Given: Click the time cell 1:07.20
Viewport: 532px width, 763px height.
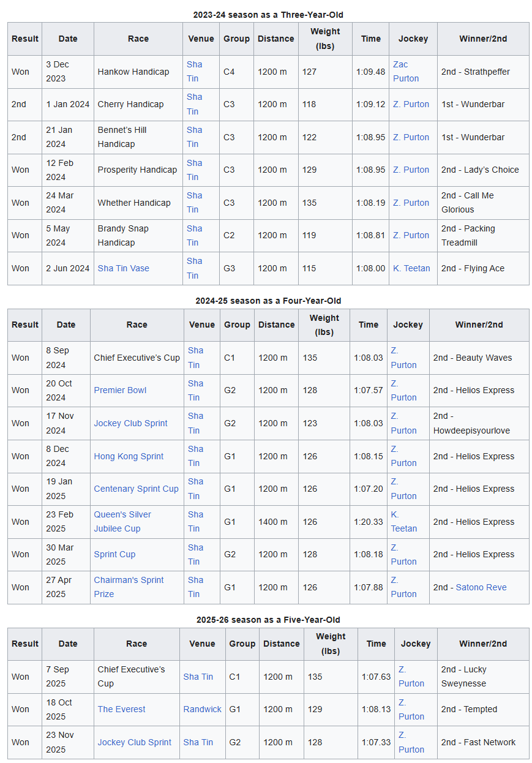Looking at the screenshot, I should pos(368,489).
